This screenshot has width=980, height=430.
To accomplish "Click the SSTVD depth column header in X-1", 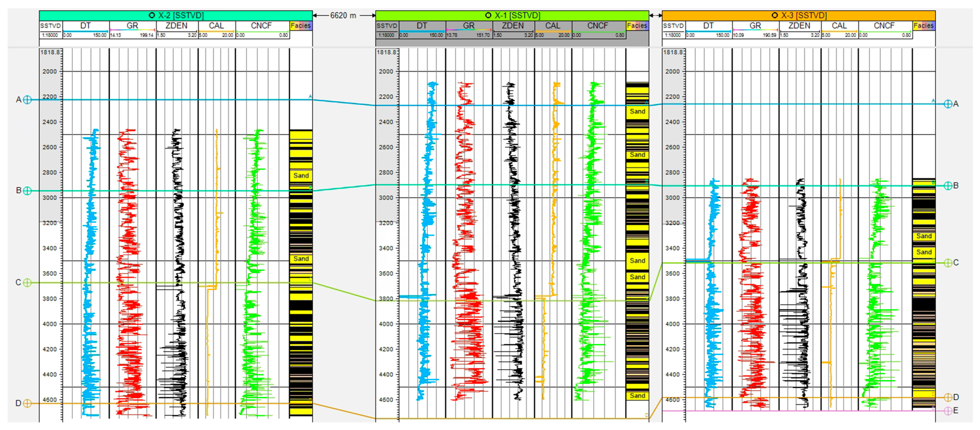I will 387,26.
